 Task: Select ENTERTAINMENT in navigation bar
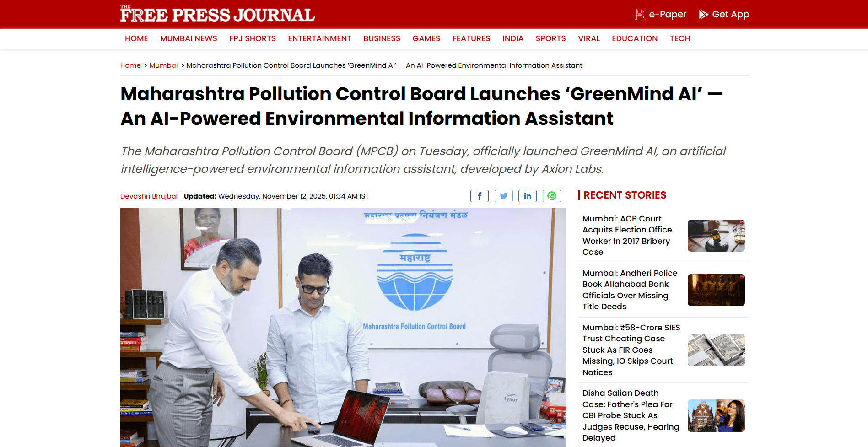point(319,38)
